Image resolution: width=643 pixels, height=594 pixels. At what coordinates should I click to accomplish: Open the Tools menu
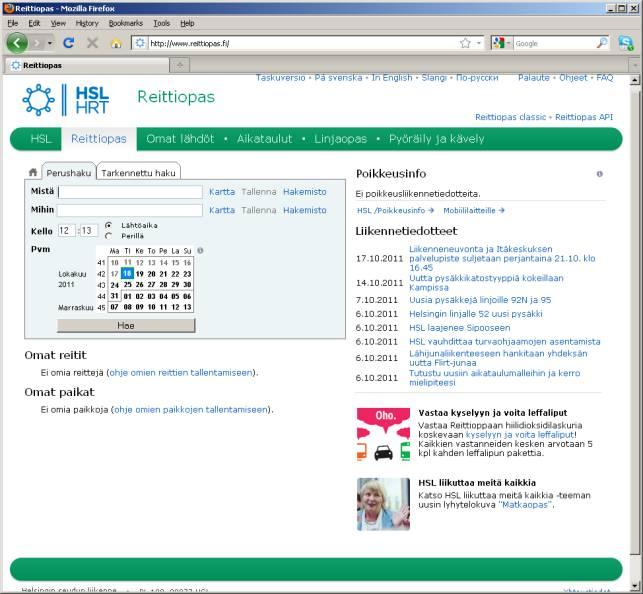point(162,23)
